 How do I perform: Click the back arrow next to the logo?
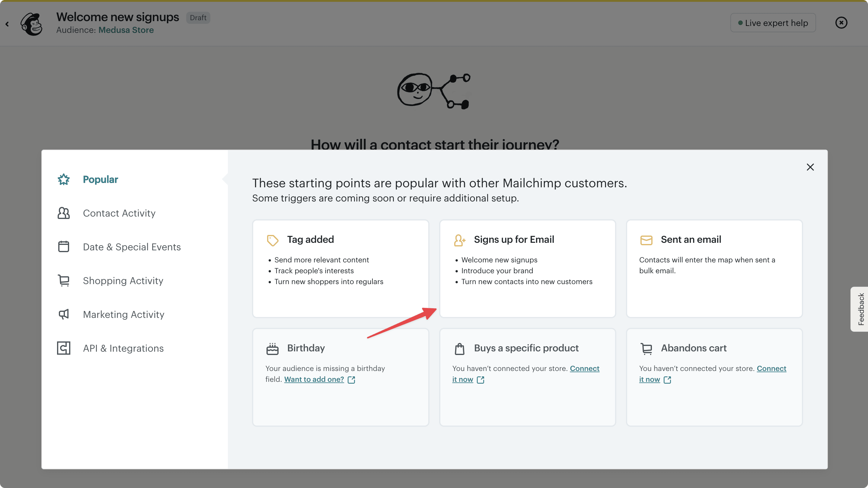(x=7, y=24)
